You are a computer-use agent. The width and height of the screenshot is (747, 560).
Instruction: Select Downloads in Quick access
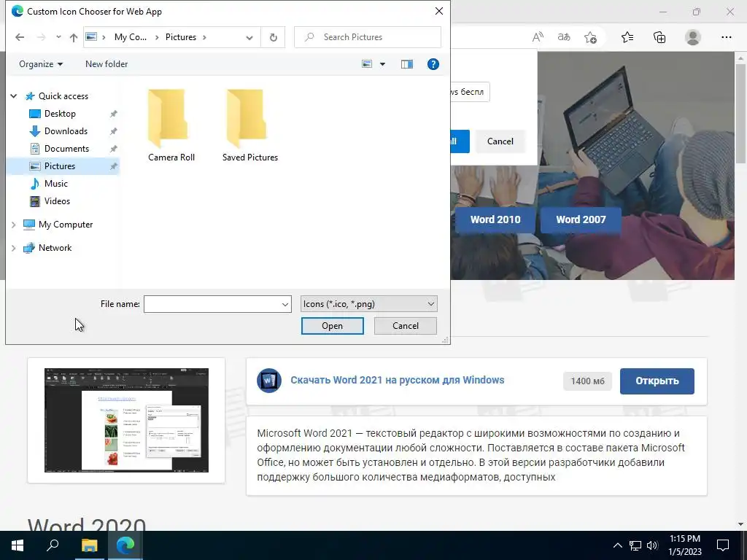coord(65,131)
